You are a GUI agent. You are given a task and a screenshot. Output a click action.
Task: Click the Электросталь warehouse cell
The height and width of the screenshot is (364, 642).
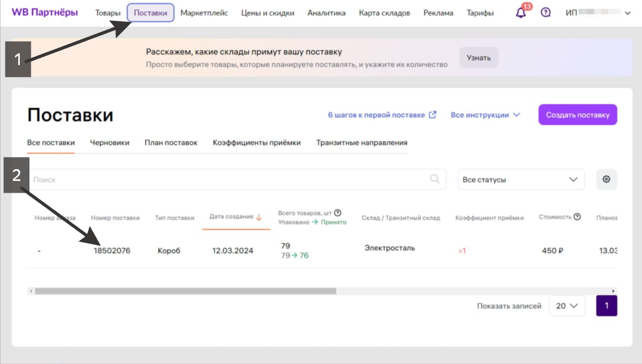pos(390,248)
